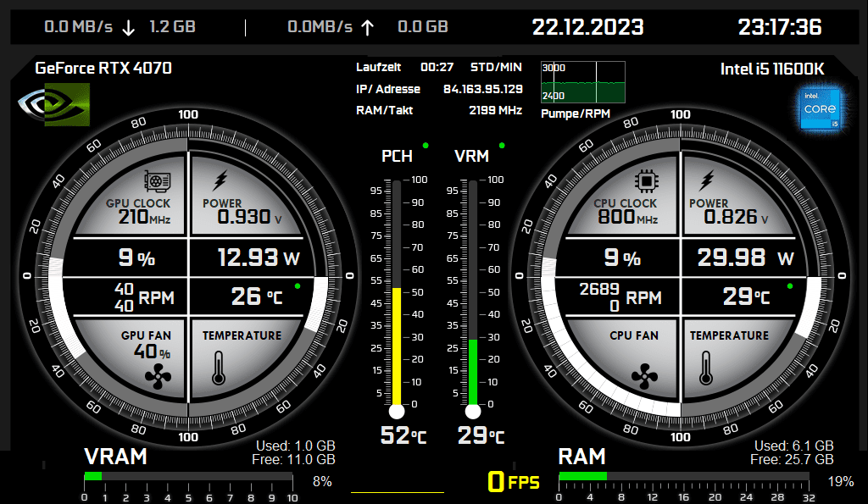Click the date 22.12.2023
The height and width of the screenshot is (504, 868).
click(588, 27)
